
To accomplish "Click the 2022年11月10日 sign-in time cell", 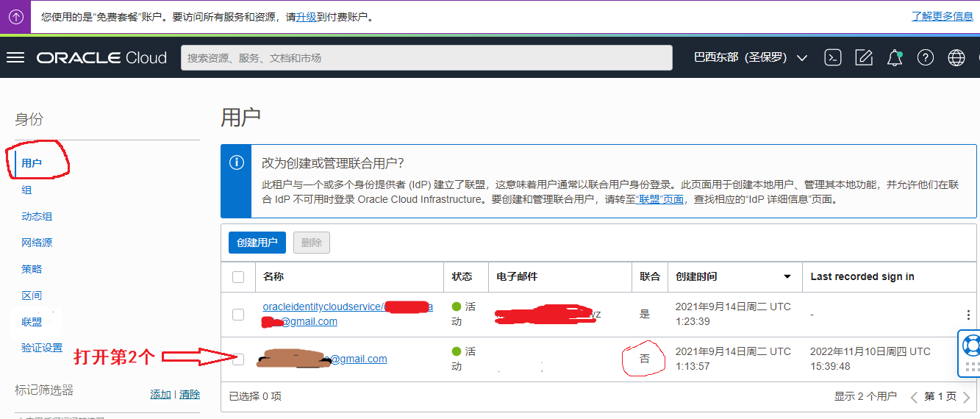I will click(870, 359).
